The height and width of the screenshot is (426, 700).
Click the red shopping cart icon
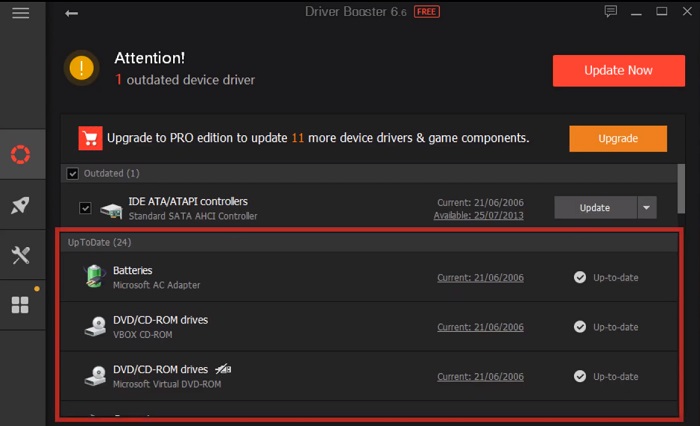pos(90,138)
